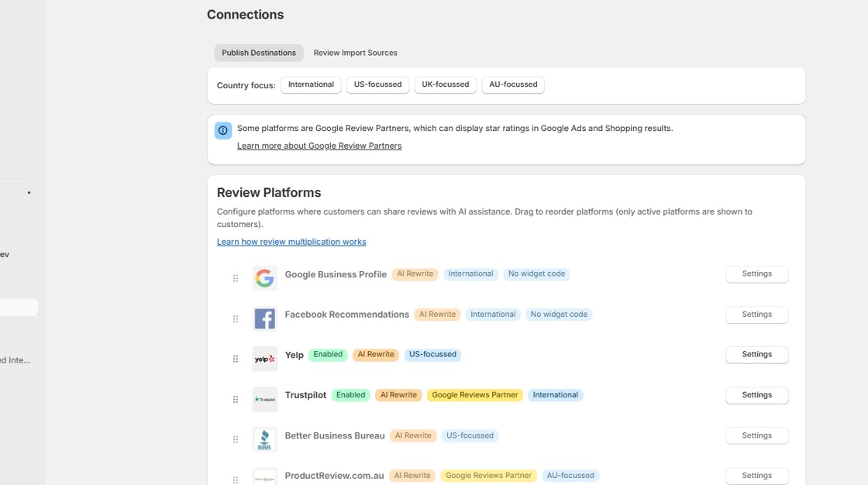Image resolution: width=868 pixels, height=485 pixels.
Task: Switch to Review Import Sources tab
Action: click(355, 53)
